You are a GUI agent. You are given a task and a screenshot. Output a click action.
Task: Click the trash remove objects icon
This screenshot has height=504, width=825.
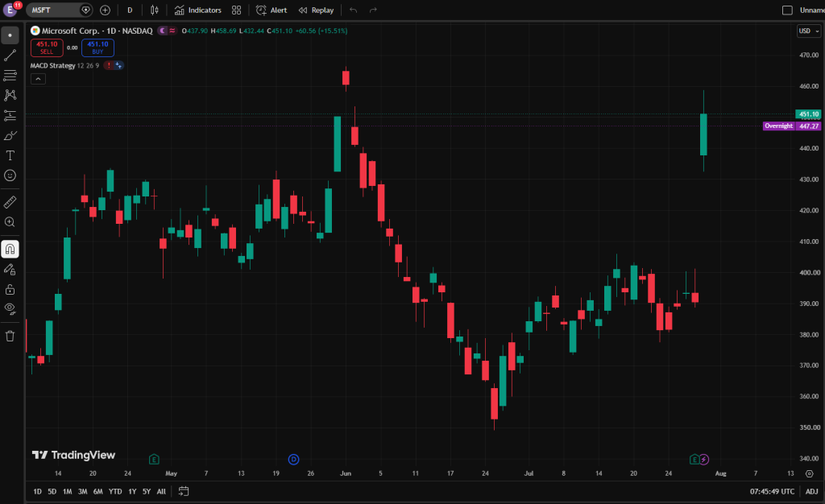tap(10, 337)
